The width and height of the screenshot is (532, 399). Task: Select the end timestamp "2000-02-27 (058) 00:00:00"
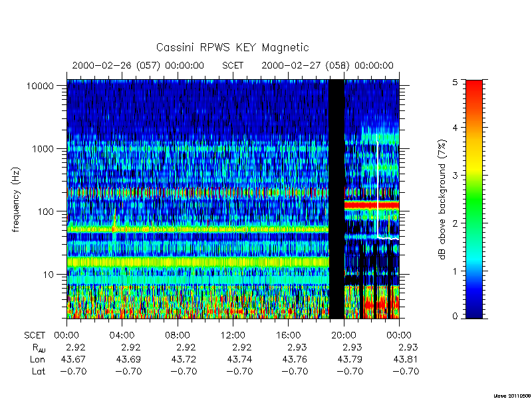(x=327, y=65)
